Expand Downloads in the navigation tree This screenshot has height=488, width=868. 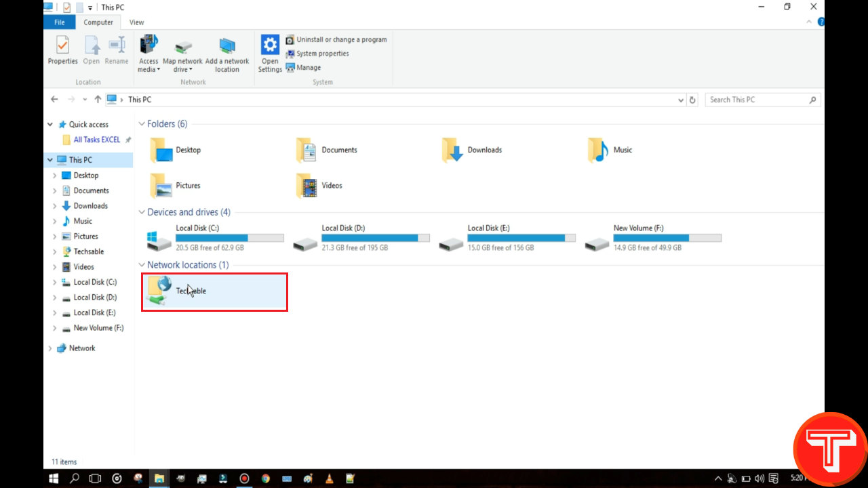55,206
